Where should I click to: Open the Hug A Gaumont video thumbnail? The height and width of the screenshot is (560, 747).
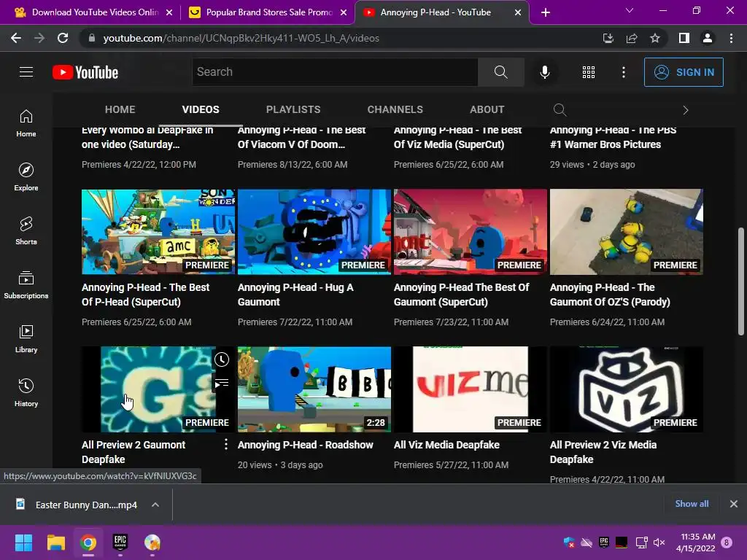314,232
